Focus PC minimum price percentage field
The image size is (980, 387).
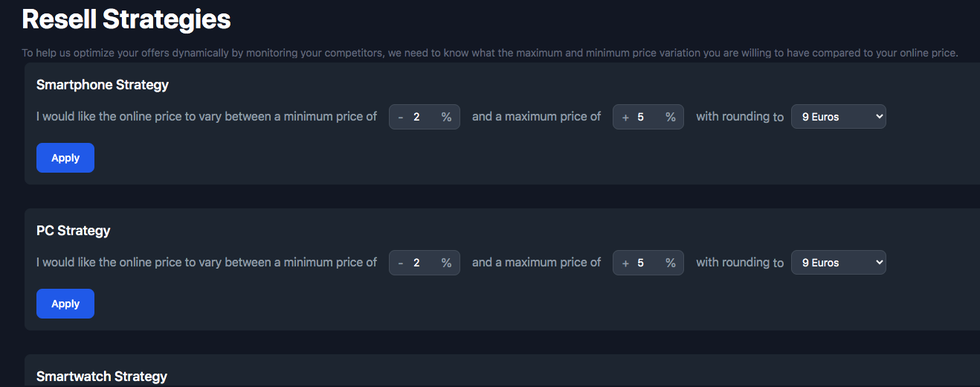422,263
